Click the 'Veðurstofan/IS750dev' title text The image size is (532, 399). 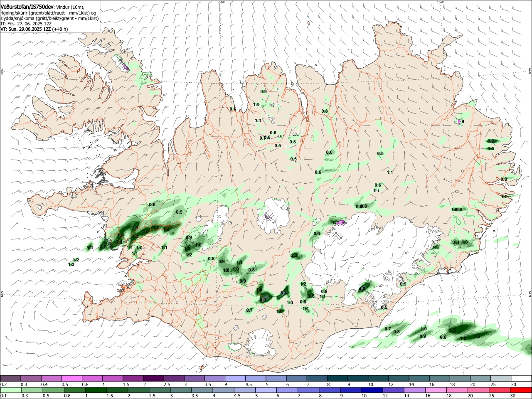(x=27, y=7)
